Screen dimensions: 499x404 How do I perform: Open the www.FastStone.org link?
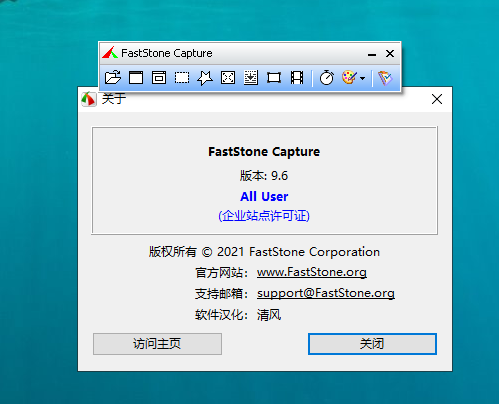(312, 272)
